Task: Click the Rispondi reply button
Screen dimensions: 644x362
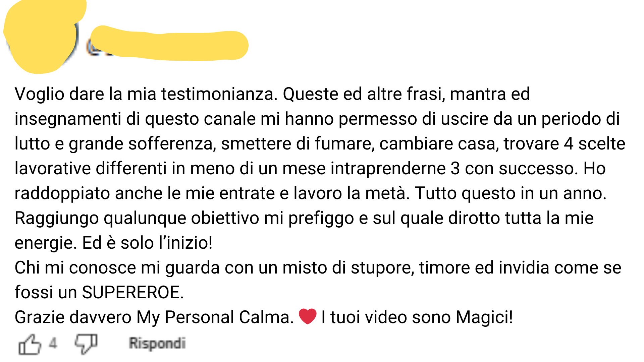Action: (157, 343)
